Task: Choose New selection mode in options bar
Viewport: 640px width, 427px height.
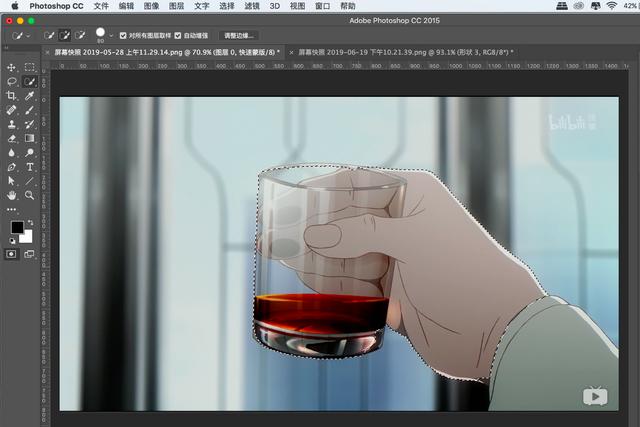Action: coord(49,36)
